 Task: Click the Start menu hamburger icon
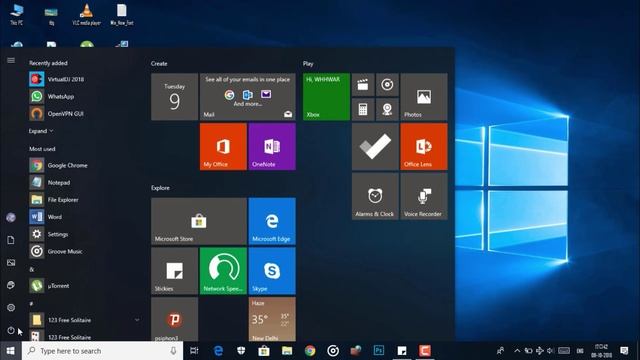(x=11, y=60)
